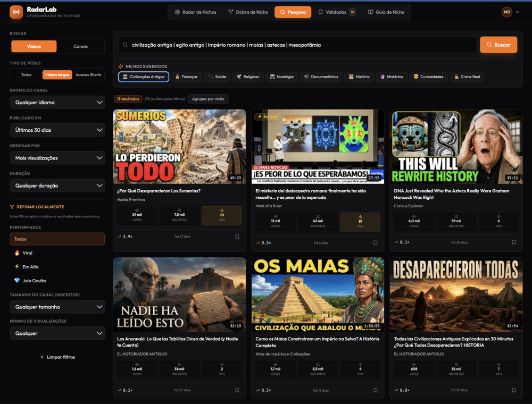Select Joia Oculta performance filter
The width and height of the screenshot is (532, 404).
pyautogui.click(x=57, y=281)
